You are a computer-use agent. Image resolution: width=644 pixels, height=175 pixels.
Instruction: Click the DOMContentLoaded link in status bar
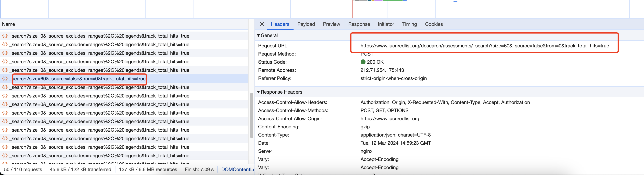237,170
